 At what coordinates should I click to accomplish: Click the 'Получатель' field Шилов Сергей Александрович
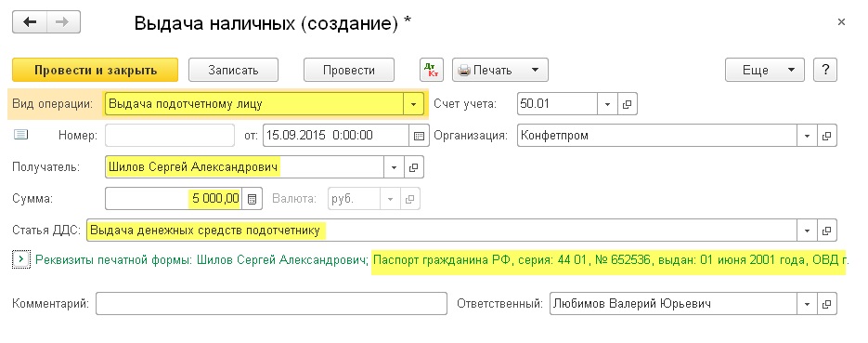click(245, 167)
